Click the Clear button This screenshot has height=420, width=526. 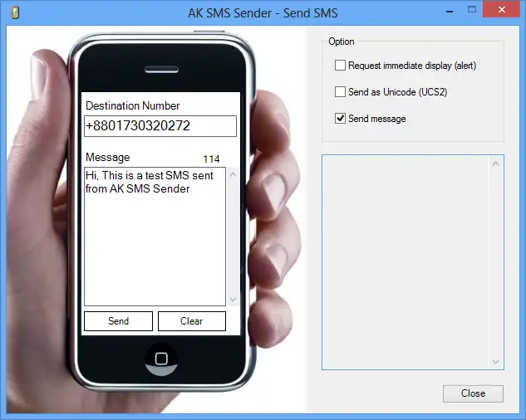pyautogui.click(x=192, y=321)
